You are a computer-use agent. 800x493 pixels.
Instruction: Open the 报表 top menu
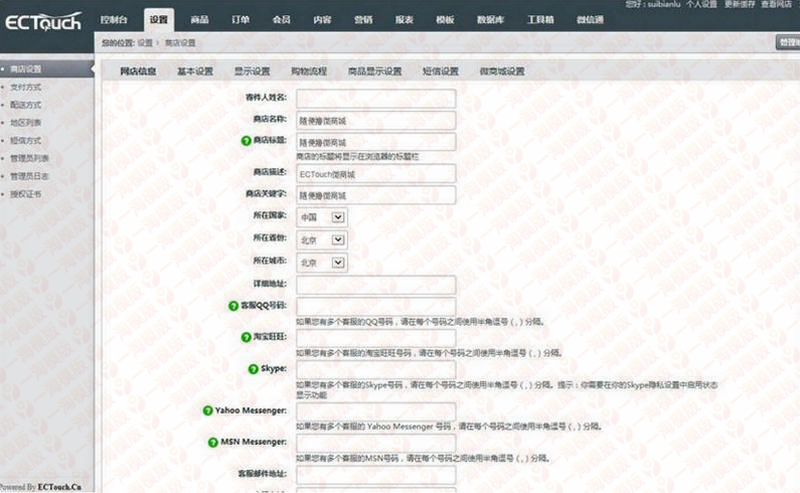tap(404, 19)
